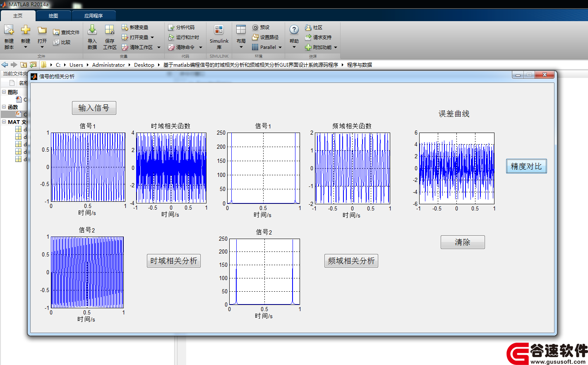Click the Parallel menu icon
Screen dimensions: 588x365
click(255, 47)
